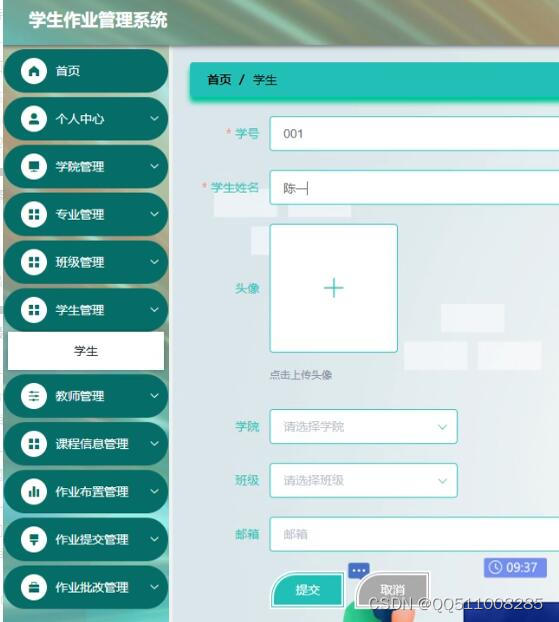Go to 首页 in the breadcrumb
The width and height of the screenshot is (559, 622).
coord(219,80)
